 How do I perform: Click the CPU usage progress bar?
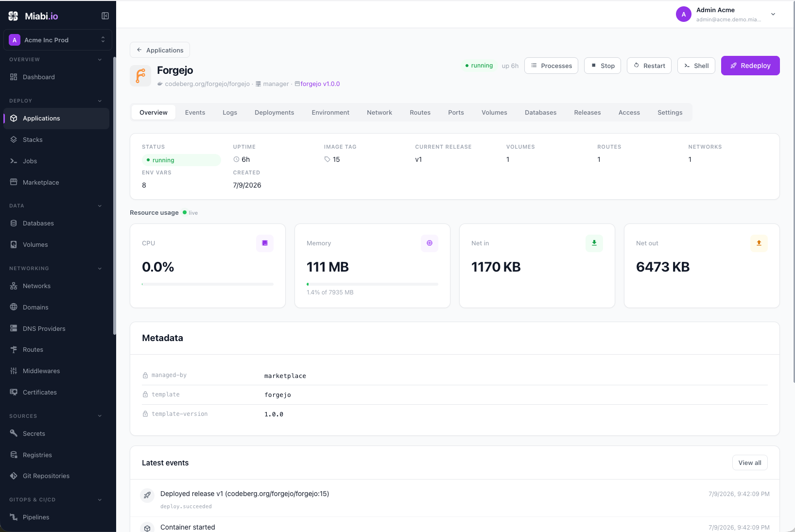[207, 284]
